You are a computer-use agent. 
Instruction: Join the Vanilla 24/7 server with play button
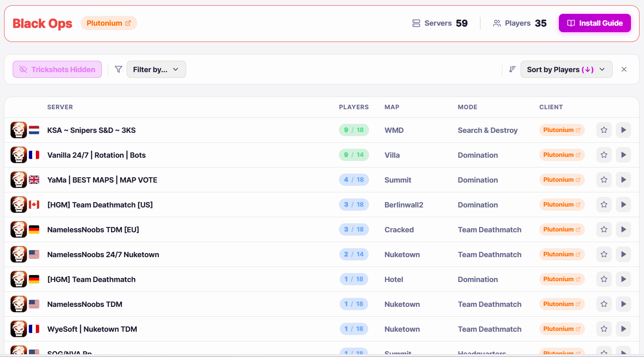(623, 155)
